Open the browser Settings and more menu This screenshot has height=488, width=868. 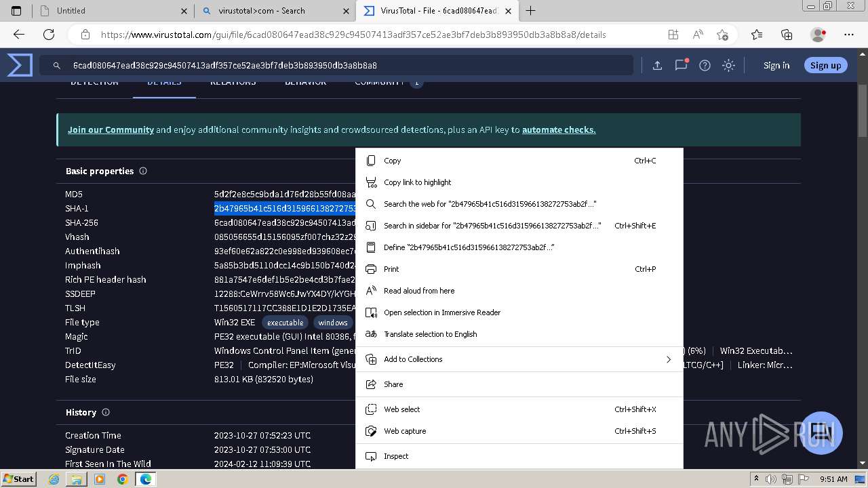[849, 35]
